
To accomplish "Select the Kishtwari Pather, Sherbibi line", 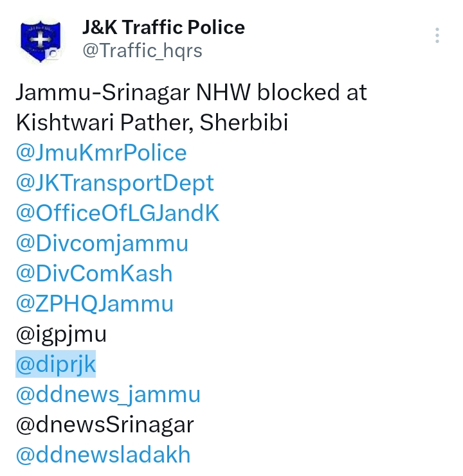I will coord(152,122).
